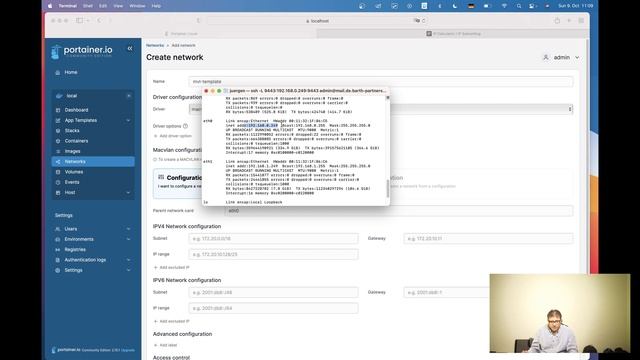Open Authentication logs
Viewport: 640px width, 360px height.
click(x=85, y=260)
